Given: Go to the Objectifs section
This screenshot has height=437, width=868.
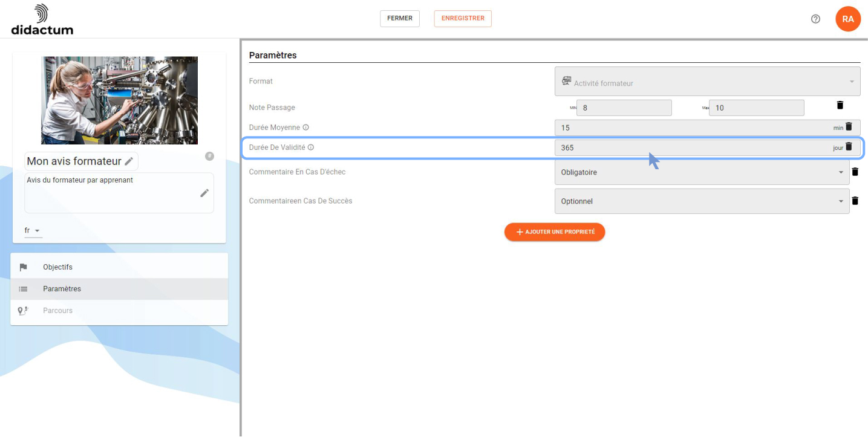Looking at the screenshot, I should [x=119, y=267].
